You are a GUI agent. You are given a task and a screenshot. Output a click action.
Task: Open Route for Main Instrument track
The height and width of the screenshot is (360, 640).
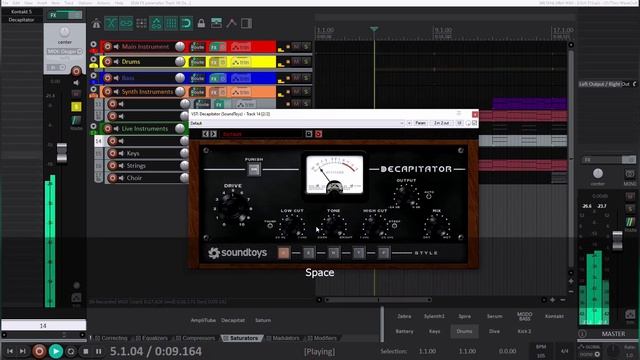[198, 47]
